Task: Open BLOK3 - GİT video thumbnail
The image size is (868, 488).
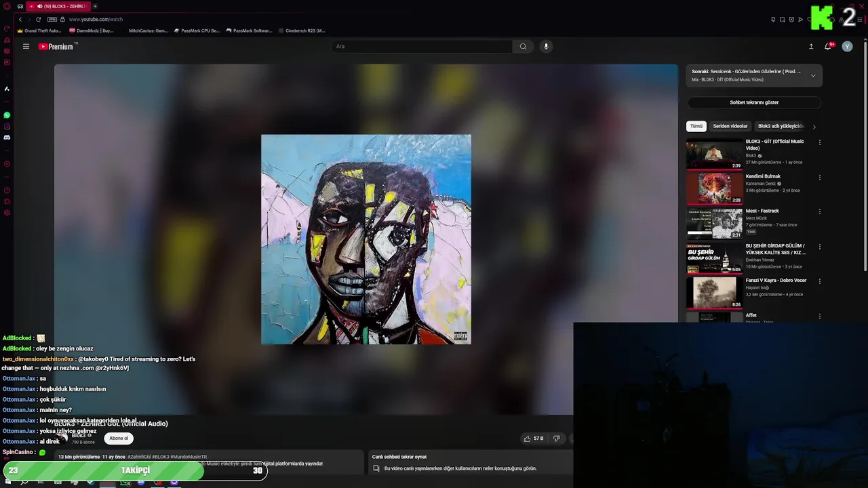Action: pos(714,154)
